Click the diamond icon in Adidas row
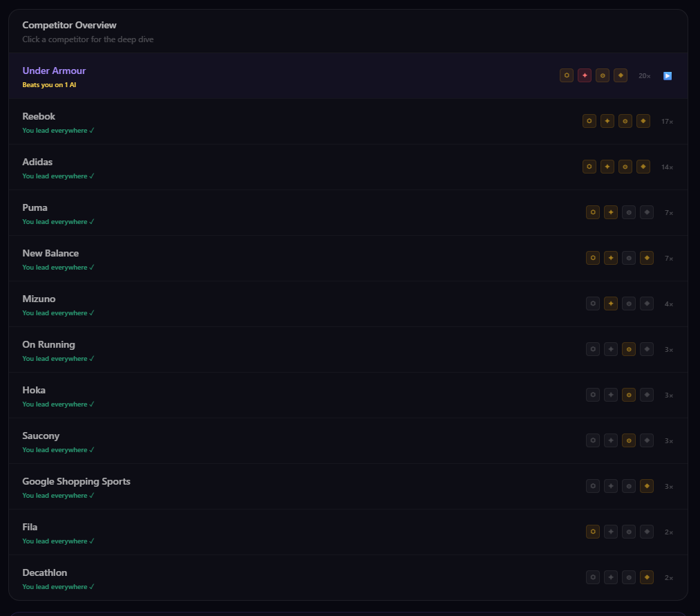This screenshot has width=700, height=616. click(x=643, y=167)
